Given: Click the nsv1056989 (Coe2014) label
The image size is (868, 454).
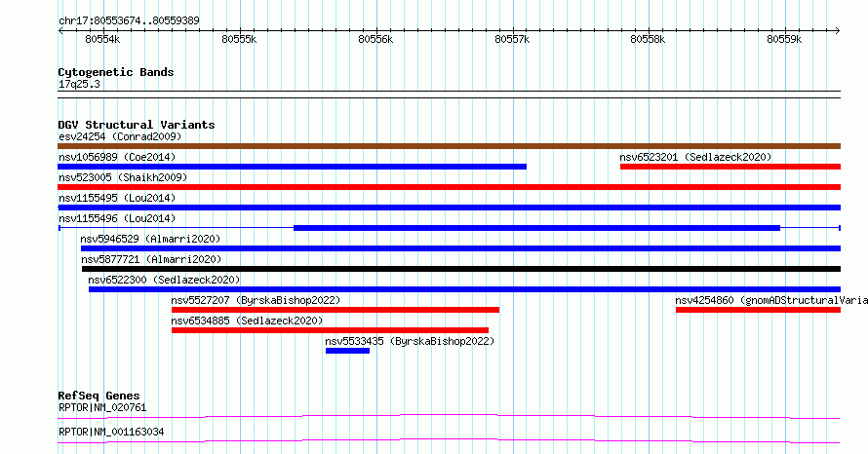Looking at the screenshot, I should (x=117, y=157).
